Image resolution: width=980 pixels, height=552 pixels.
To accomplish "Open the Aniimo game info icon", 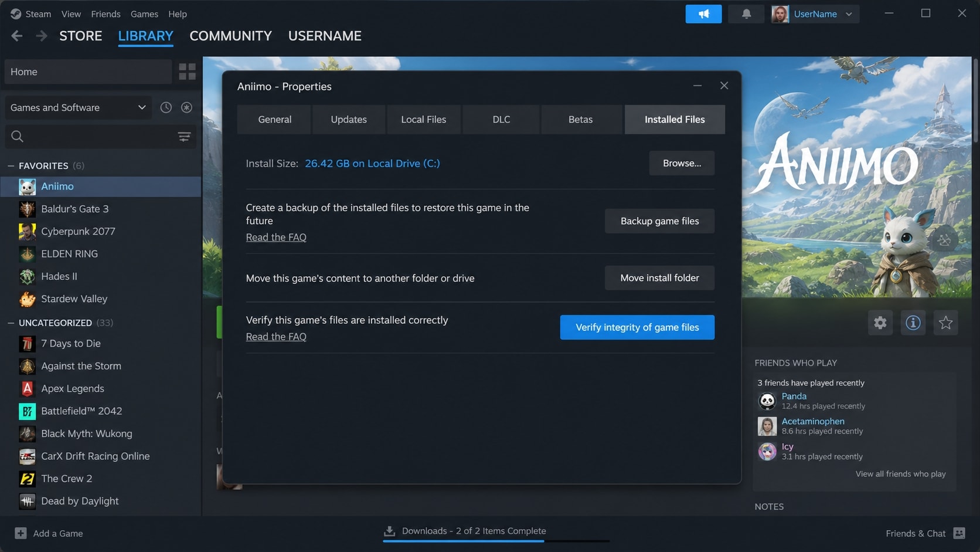I will 913,323.
